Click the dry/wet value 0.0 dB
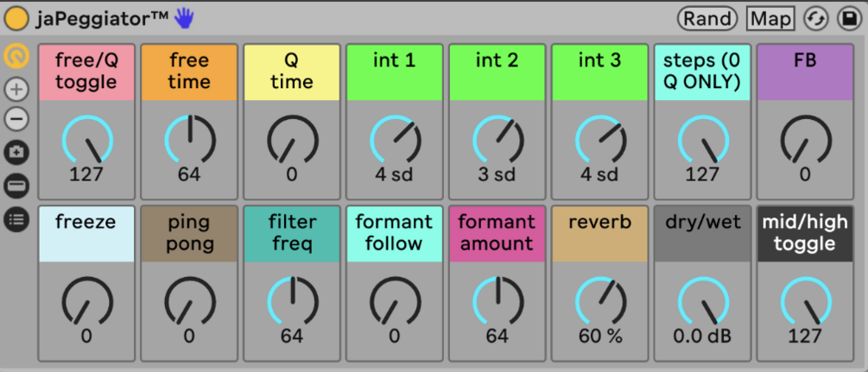 click(x=702, y=336)
